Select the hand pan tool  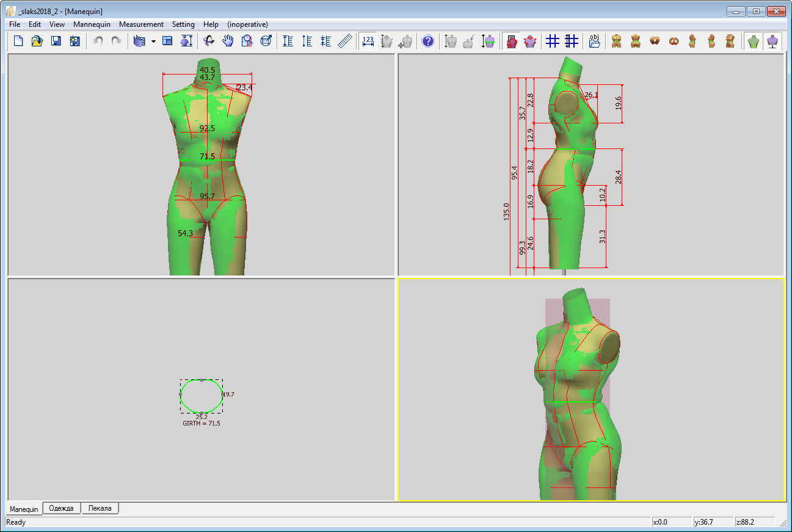228,41
